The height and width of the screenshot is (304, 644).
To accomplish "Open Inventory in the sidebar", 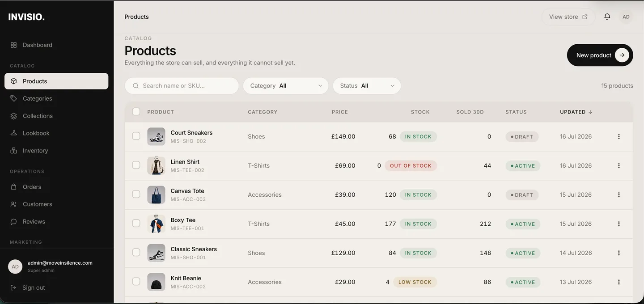I will pyautogui.click(x=56, y=151).
